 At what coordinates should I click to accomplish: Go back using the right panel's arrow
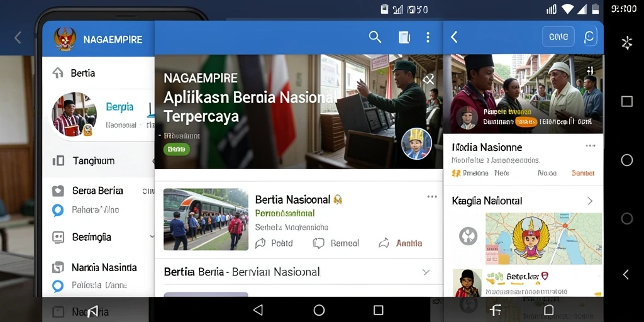pyautogui.click(x=454, y=37)
